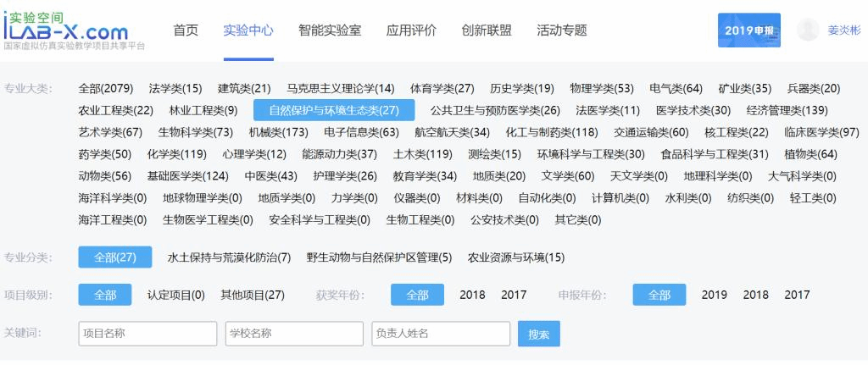
Task: Select 临床医学类(97) category filter
Action: (x=821, y=132)
